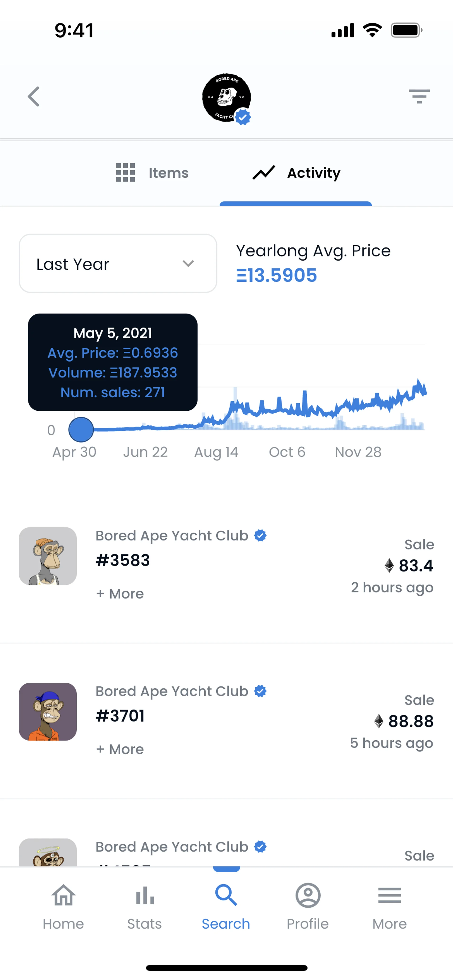Go to the Home tab icon
This screenshot has height=980, width=453.
pyautogui.click(x=63, y=896)
